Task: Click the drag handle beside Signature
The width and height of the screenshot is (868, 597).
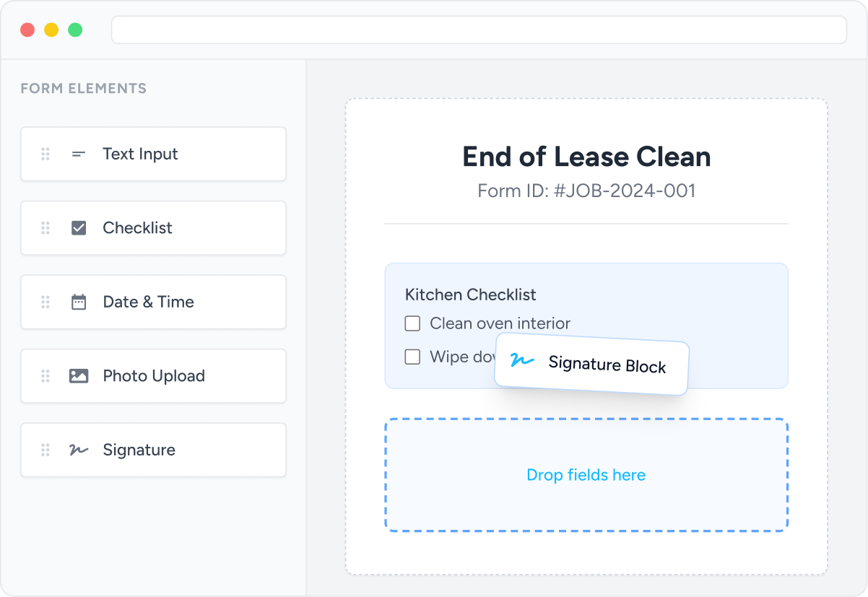Action: 45,450
